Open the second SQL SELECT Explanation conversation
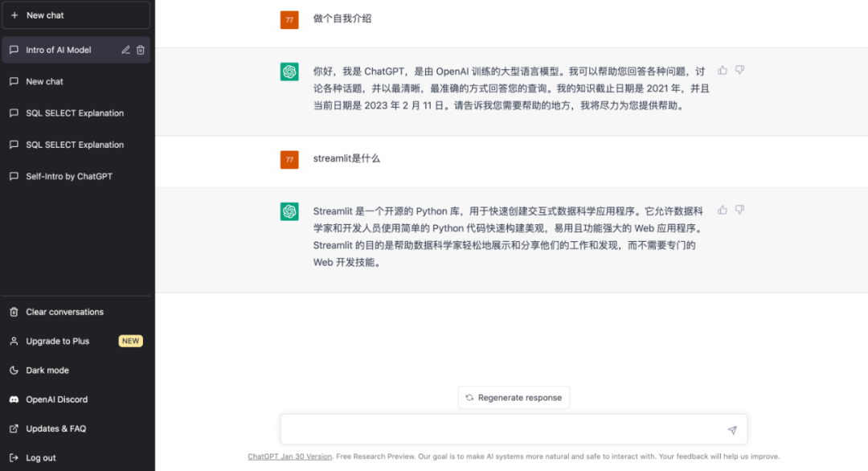The width and height of the screenshot is (868, 471). [76, 145]
